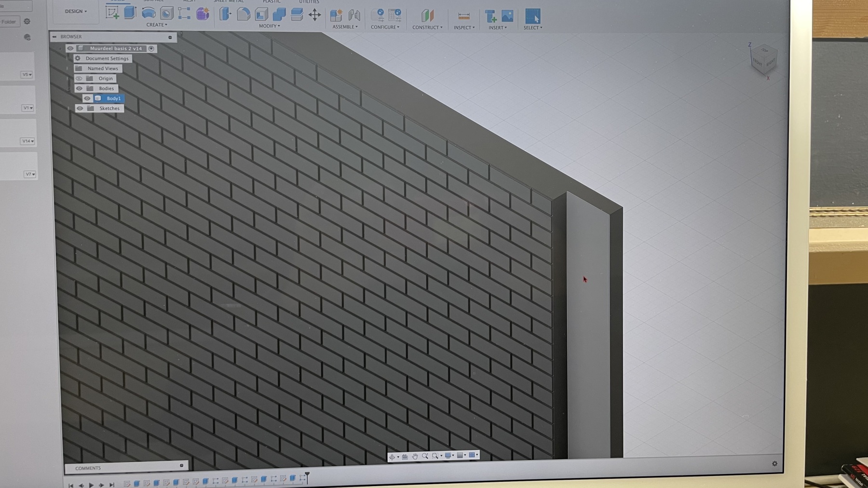Viewport: 868px width, 488px height.
Task: Open the CONSTRUCT dropdown menu
Action: click(427, 27)
